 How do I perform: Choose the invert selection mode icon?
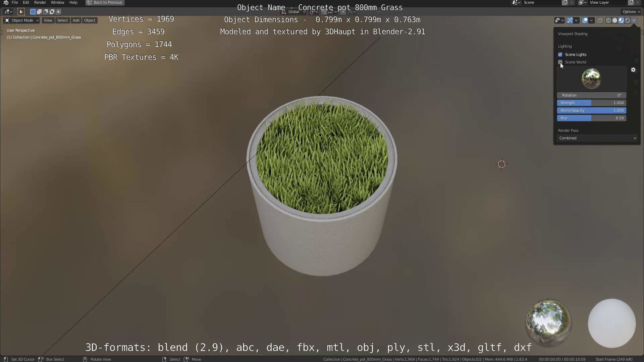pos(52,12)
